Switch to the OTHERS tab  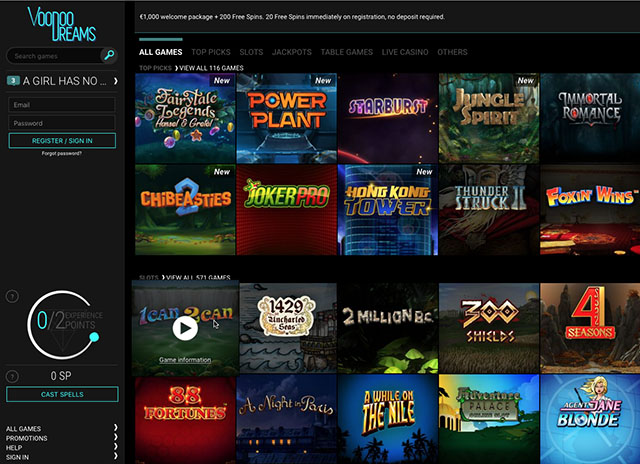(452, 52)
